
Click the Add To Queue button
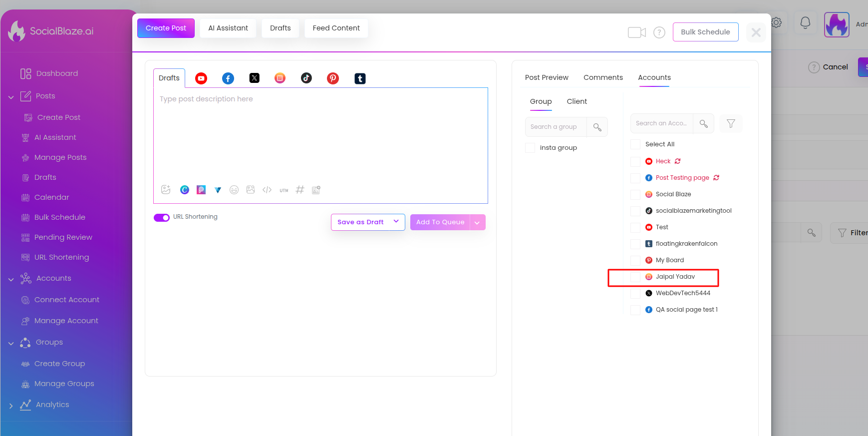[440, 222]
